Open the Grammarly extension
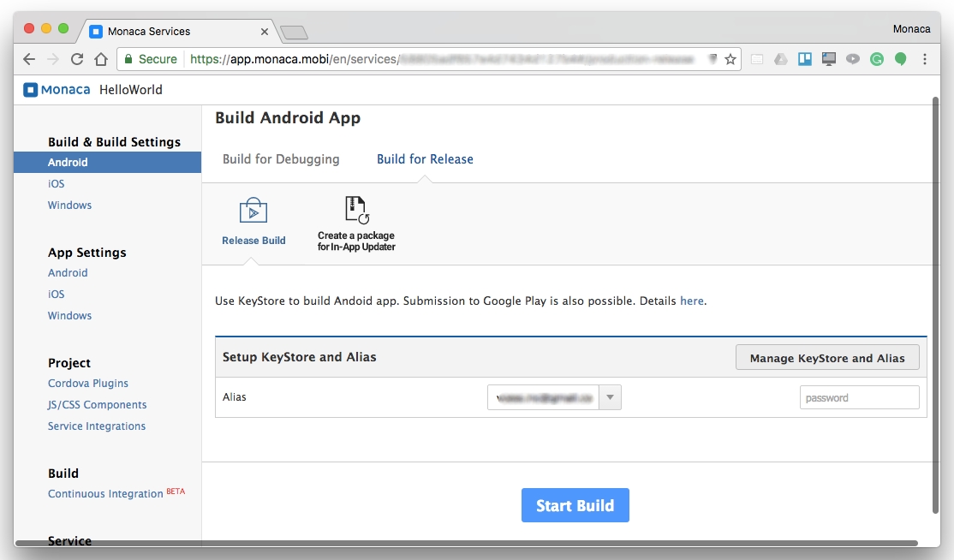This screenshot has width=954, height=560. coord(877,59)
